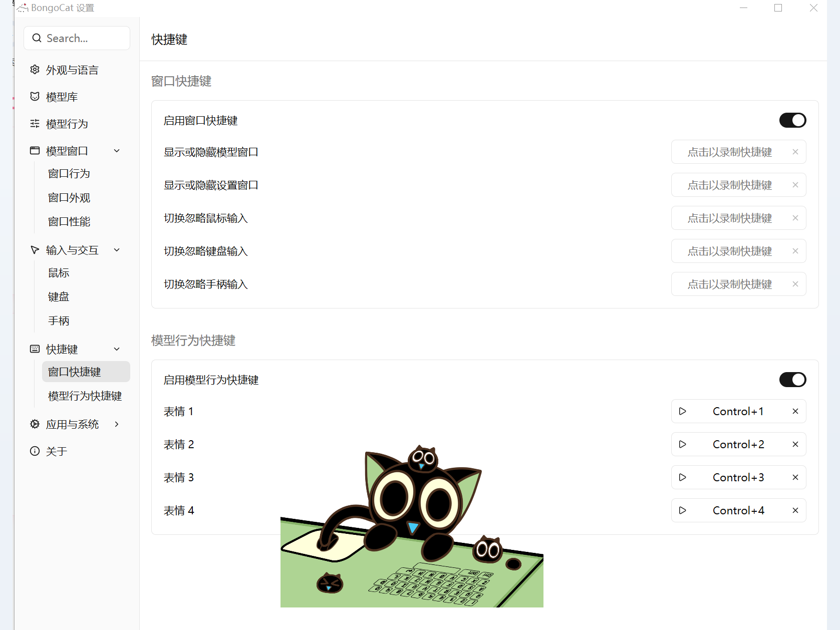Record shortcut for 切换忽略键盘输入
The height and width of the screenshot is (630, 840).
[738, 251]
